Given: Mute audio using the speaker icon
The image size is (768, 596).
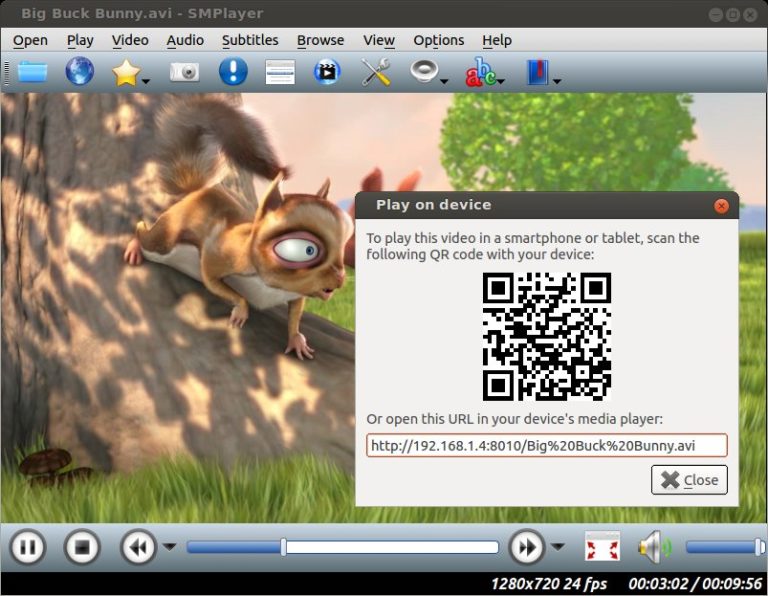Looking at the screenshot, I should (654, 547).
